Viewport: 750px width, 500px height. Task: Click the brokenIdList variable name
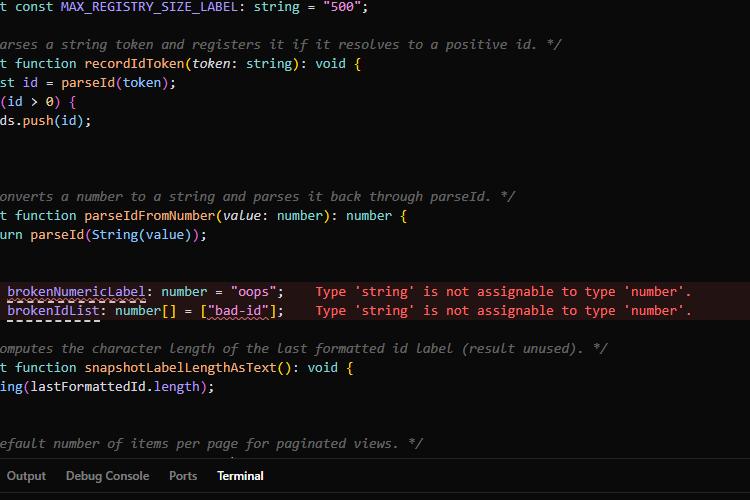point(53,311)
